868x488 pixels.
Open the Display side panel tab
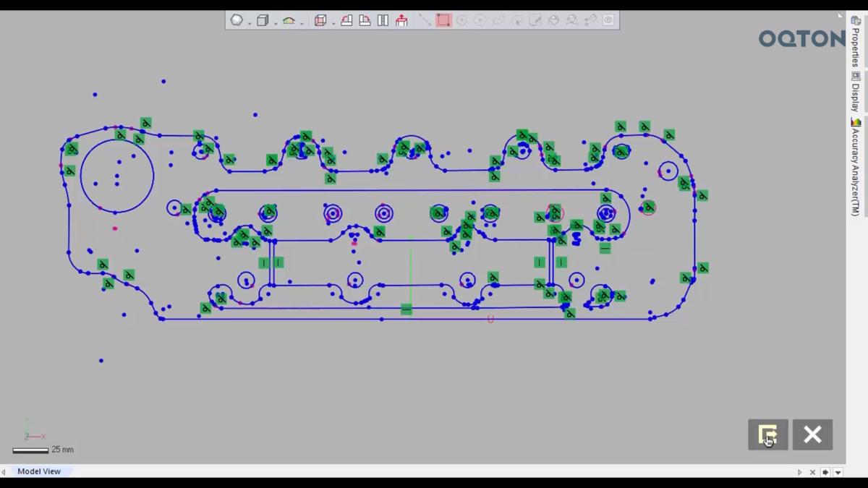(x=856, y=93)
